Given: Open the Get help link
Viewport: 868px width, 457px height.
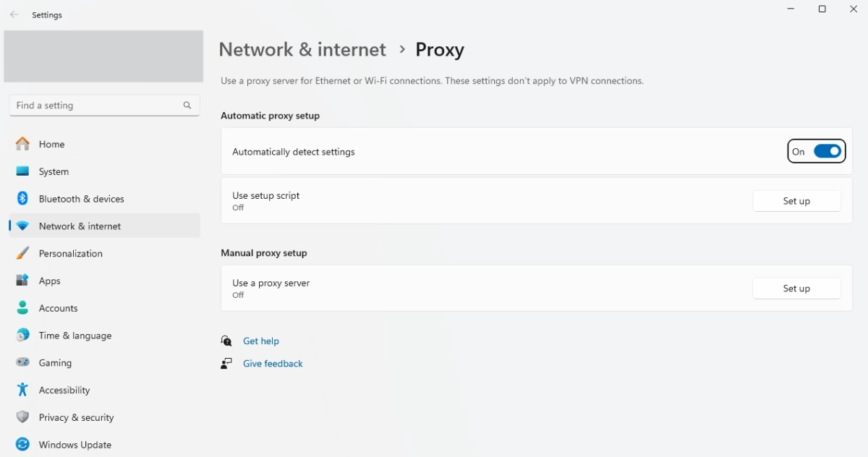Looking at the screenshot, I should pyautogui.click(x=261, y=341).
